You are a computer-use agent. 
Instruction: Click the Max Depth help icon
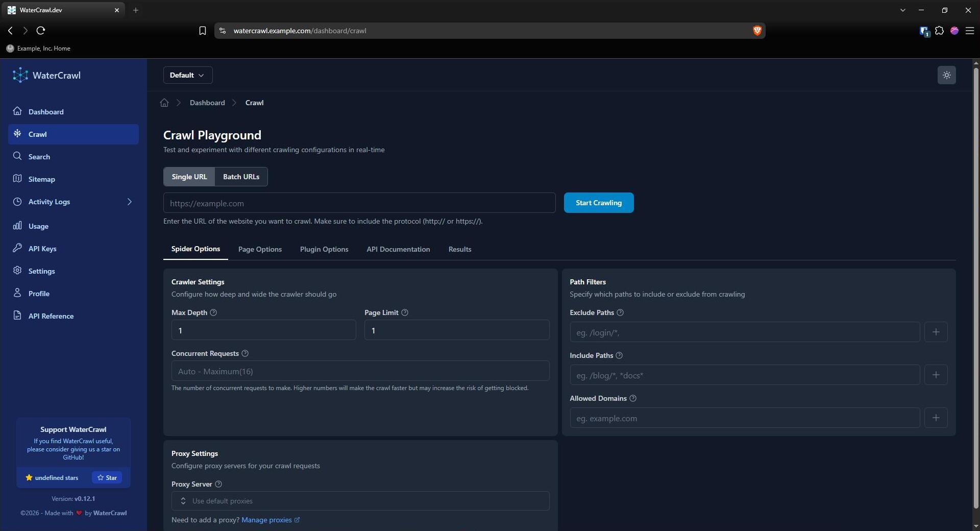click(213, 312)
